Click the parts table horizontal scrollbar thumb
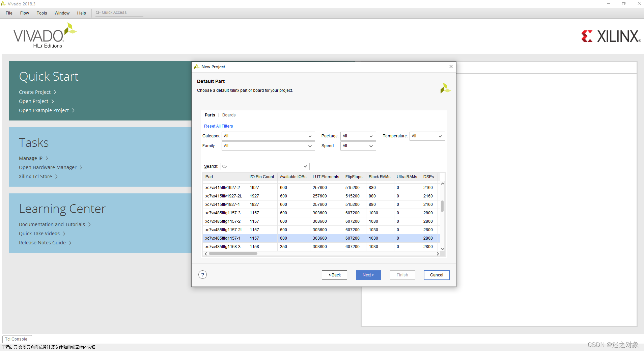The height and width of the screenshot is (351, 644). tap(233, 253)
